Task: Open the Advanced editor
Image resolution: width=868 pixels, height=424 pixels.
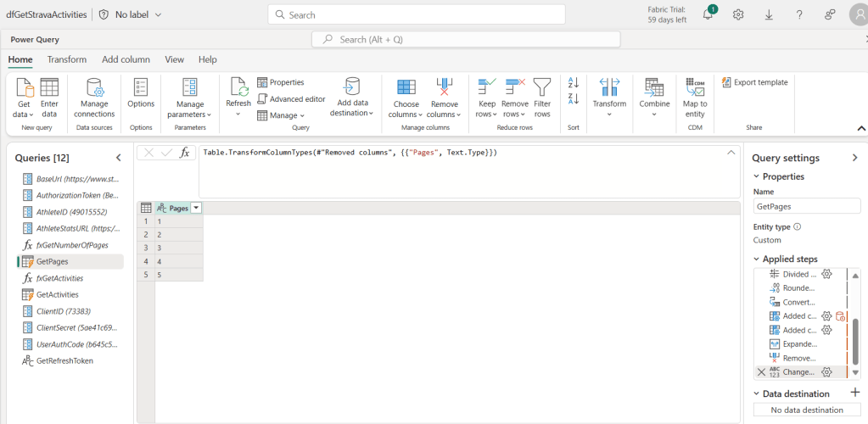Action: (x=291, y=99)
